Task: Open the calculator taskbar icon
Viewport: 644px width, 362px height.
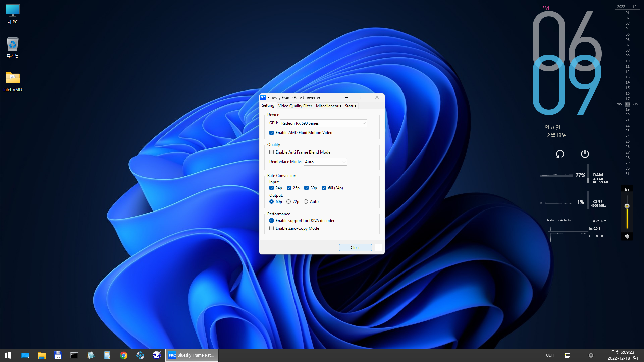Action: [x=107, y=355]
